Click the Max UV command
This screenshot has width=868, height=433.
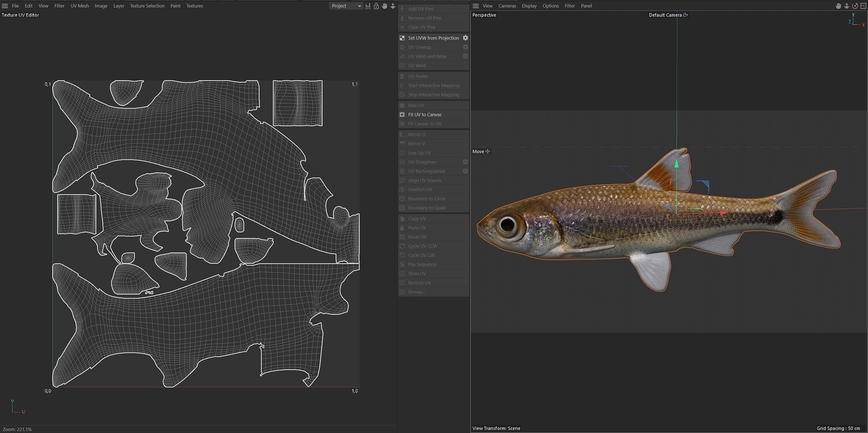tap(433, 105)
